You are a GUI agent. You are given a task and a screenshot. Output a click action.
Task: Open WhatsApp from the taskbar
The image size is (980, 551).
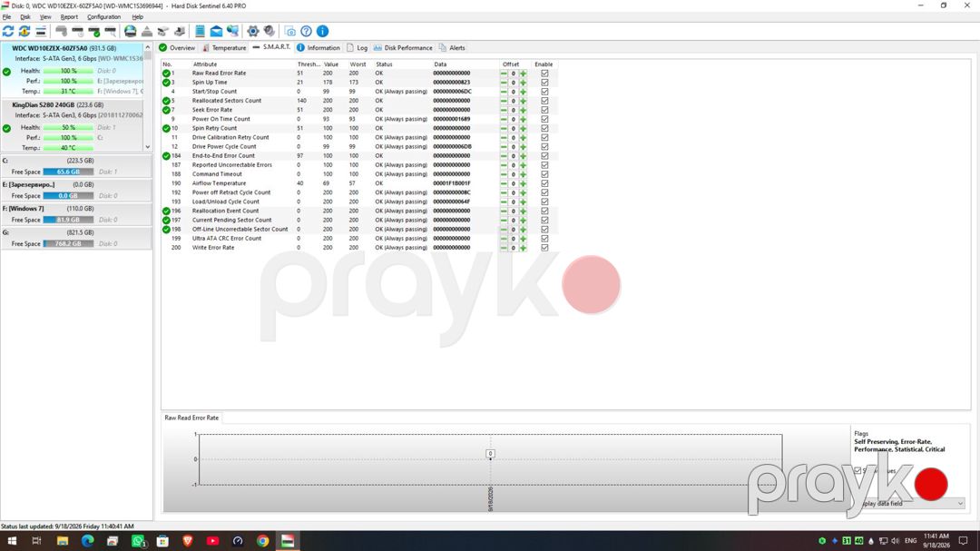pyautogui.click(x=138, y=541)
